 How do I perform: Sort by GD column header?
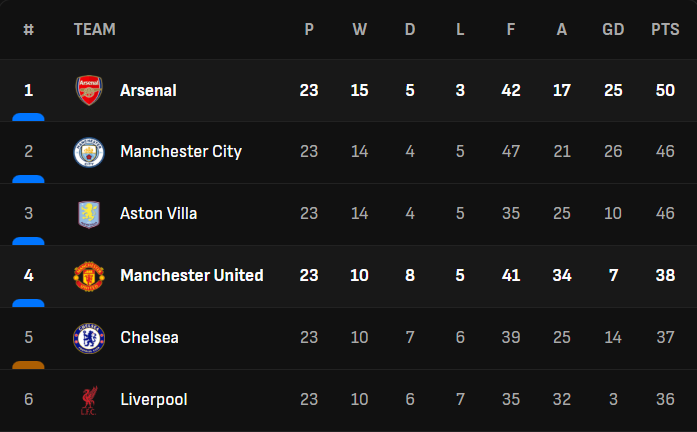click(613, 30)
